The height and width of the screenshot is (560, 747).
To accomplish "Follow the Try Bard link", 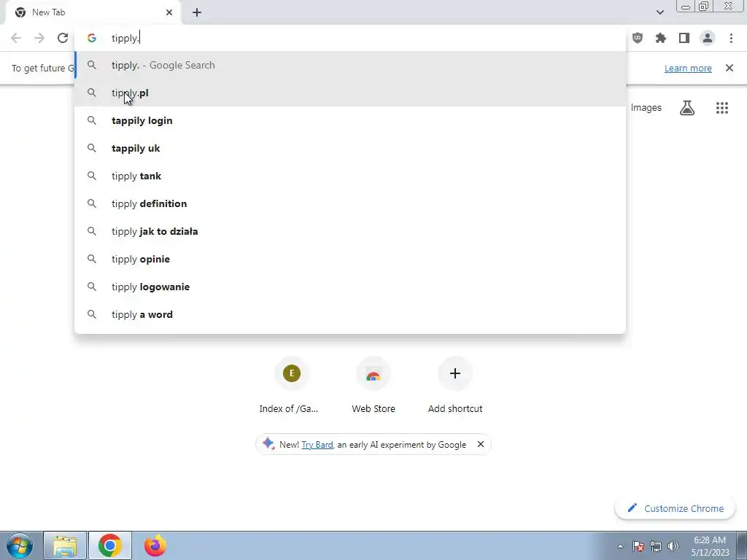I will (x=317, y=444).
